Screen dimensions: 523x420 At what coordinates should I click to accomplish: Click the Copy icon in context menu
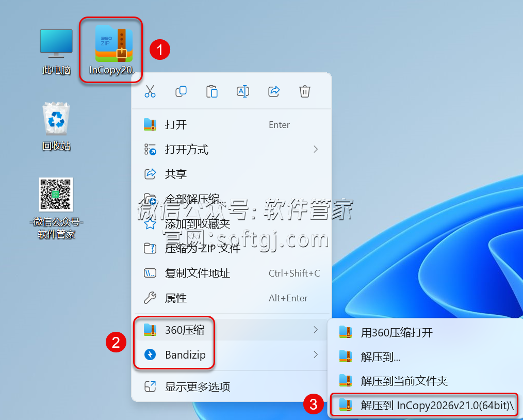[181, 91]
